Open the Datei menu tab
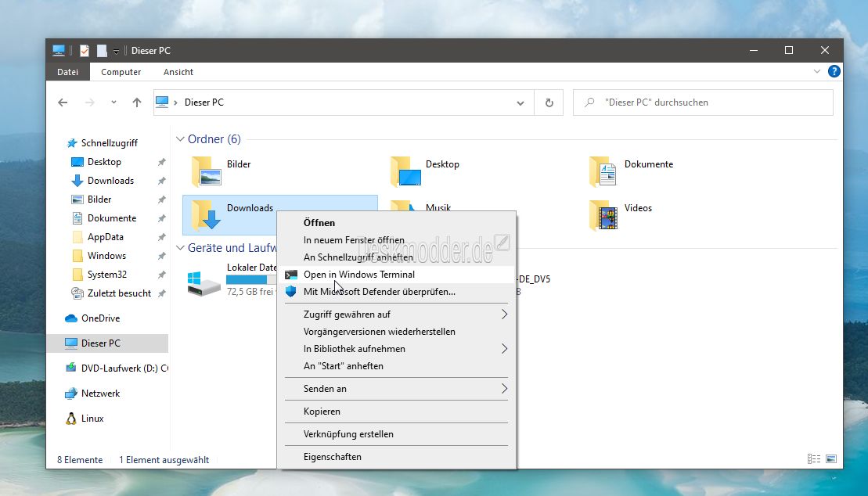This screenshot has height=496, width=868. (x=68, y=72)
